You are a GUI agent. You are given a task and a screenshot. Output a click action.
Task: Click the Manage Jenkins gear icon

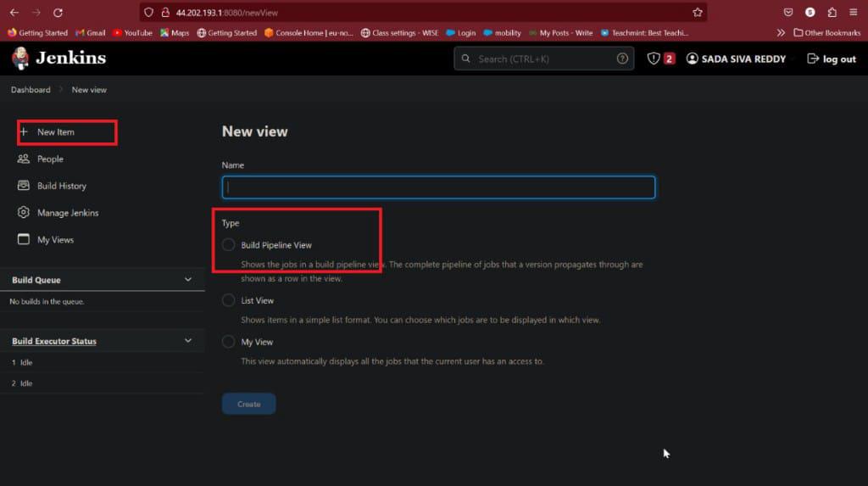coord(23,212)
